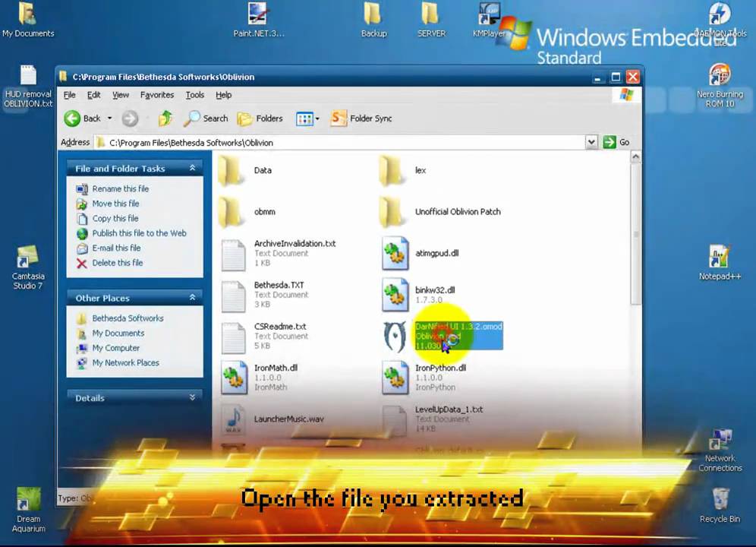Open the View menu
Viewport: 756px width, 547px height.
pos(121,95)
